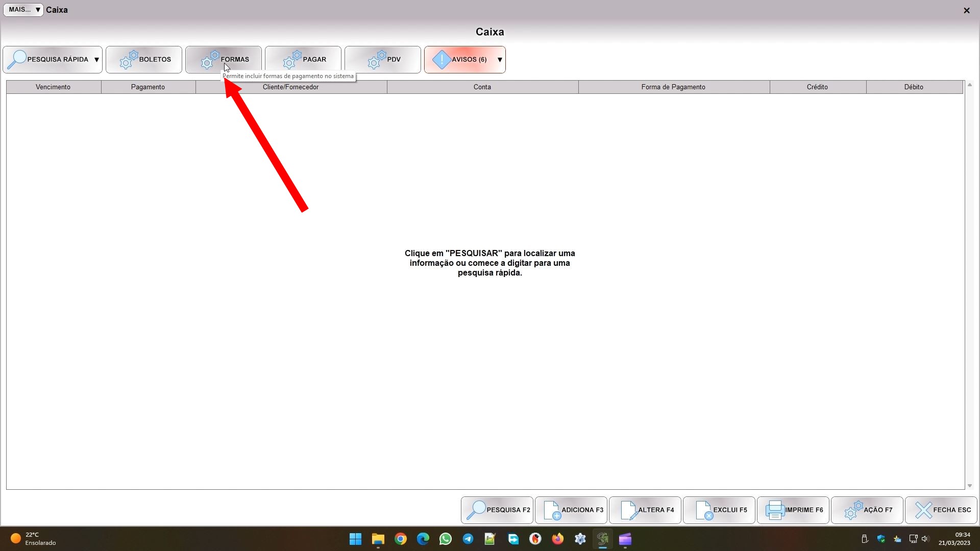
Task: Click Vencimento column header
Action: coord(53,87)
